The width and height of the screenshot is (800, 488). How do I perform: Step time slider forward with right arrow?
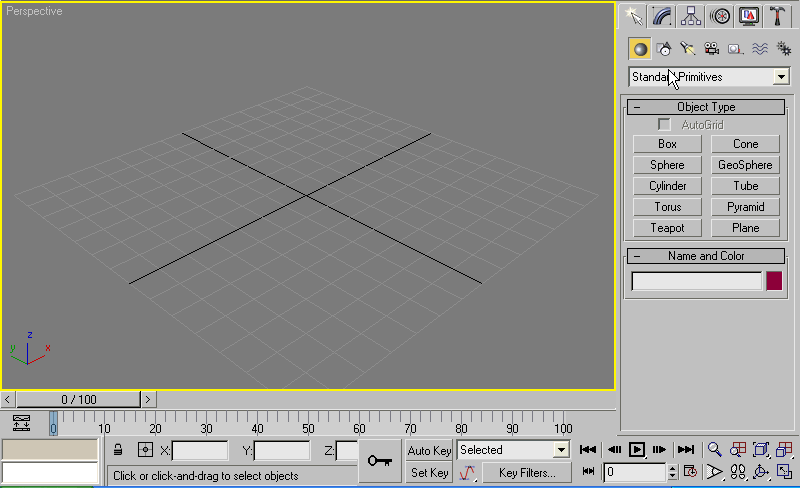coord(148,399)
